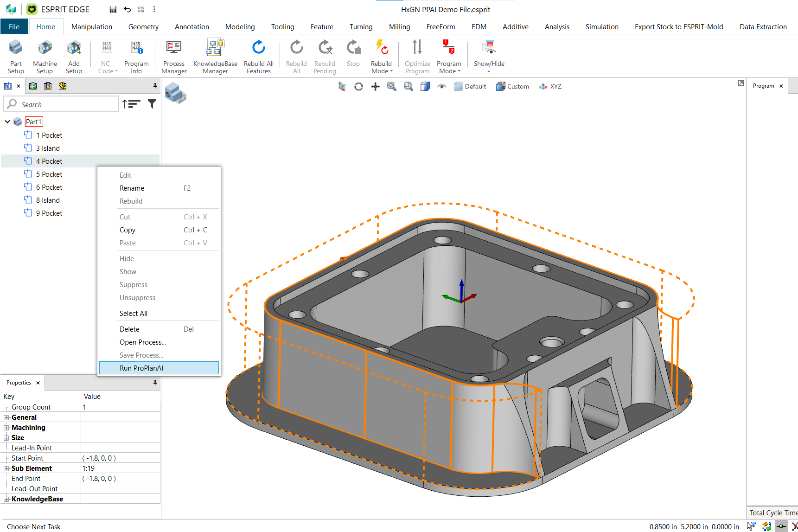
Task: Toggle pin on the feature panel
Action: click(155, 86)
